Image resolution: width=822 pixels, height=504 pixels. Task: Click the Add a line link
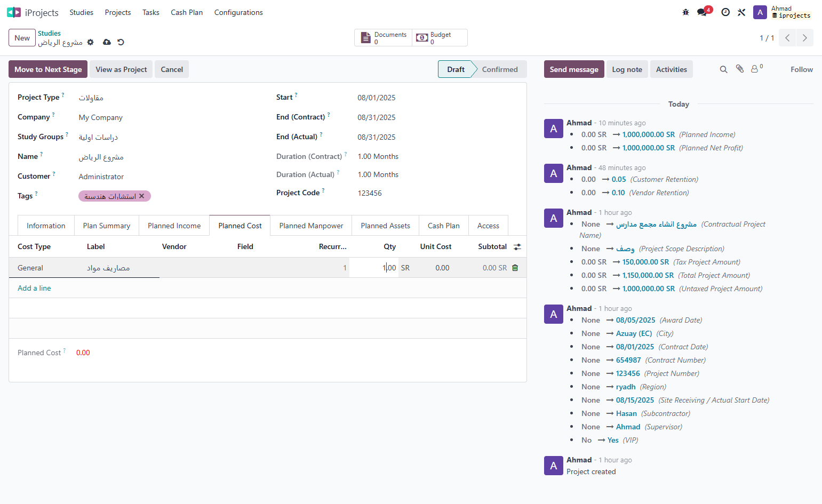pyautogui.click(x=34, y=288)
